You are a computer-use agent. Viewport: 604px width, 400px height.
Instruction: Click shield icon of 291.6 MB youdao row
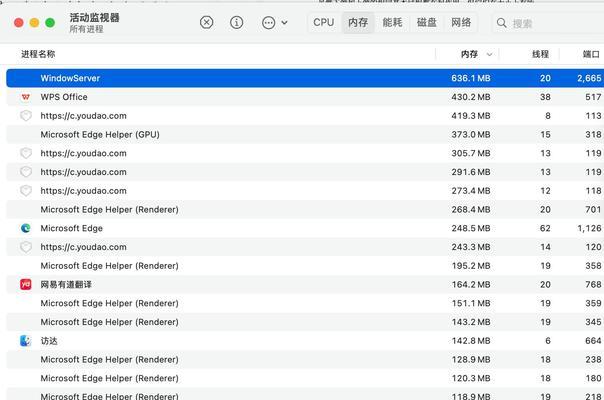[26, 172]
